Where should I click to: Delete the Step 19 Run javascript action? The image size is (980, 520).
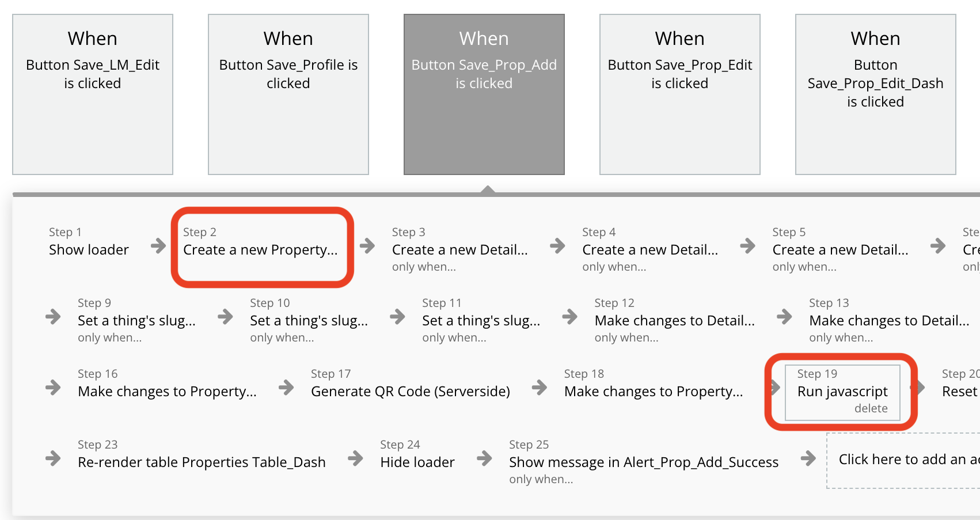(x=871, y=408)
